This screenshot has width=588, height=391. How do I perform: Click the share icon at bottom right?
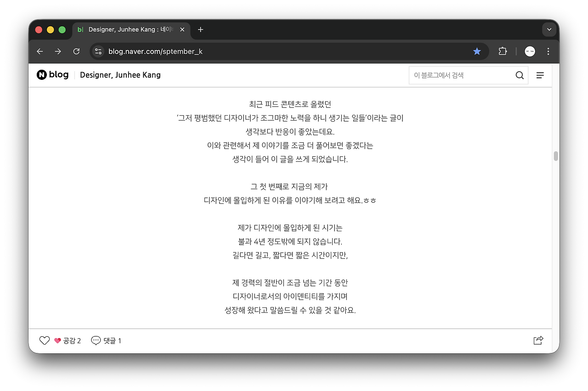tap(538, 340)
